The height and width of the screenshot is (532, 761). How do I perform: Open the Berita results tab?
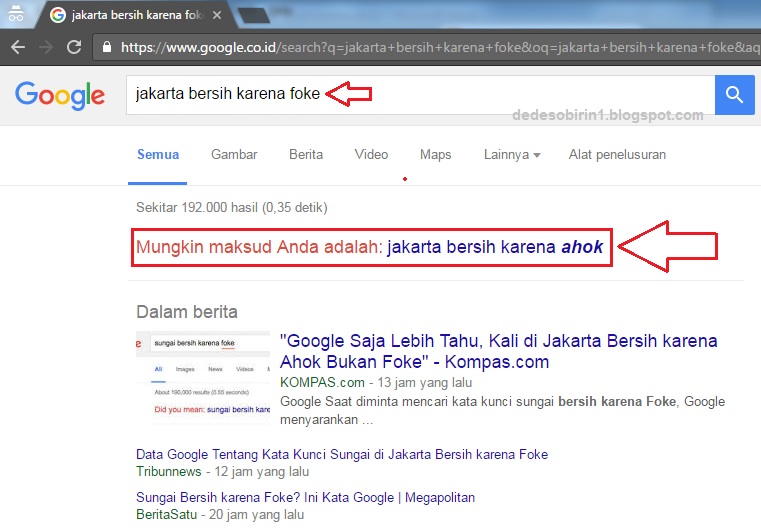tap(306, 154)
